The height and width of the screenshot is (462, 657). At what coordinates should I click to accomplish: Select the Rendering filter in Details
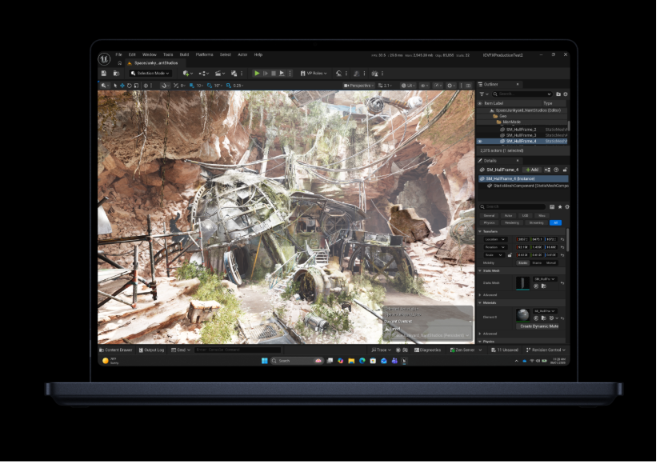(x=512, y=222)
